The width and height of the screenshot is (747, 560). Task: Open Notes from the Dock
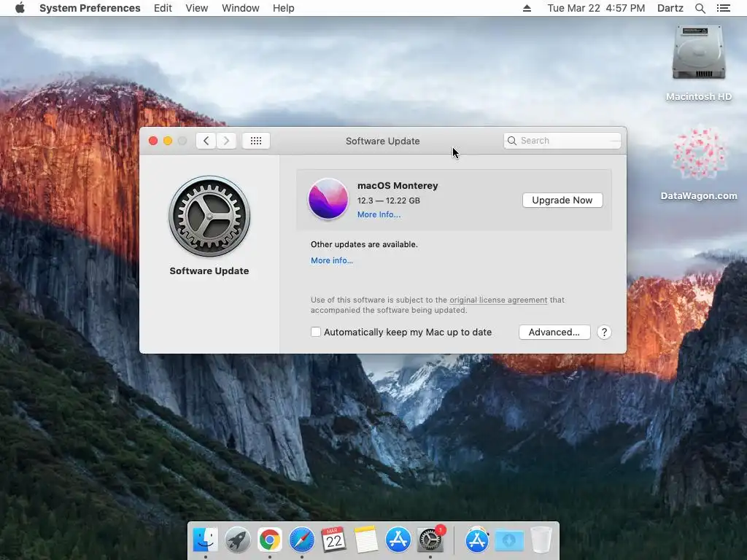click(366, 540)
